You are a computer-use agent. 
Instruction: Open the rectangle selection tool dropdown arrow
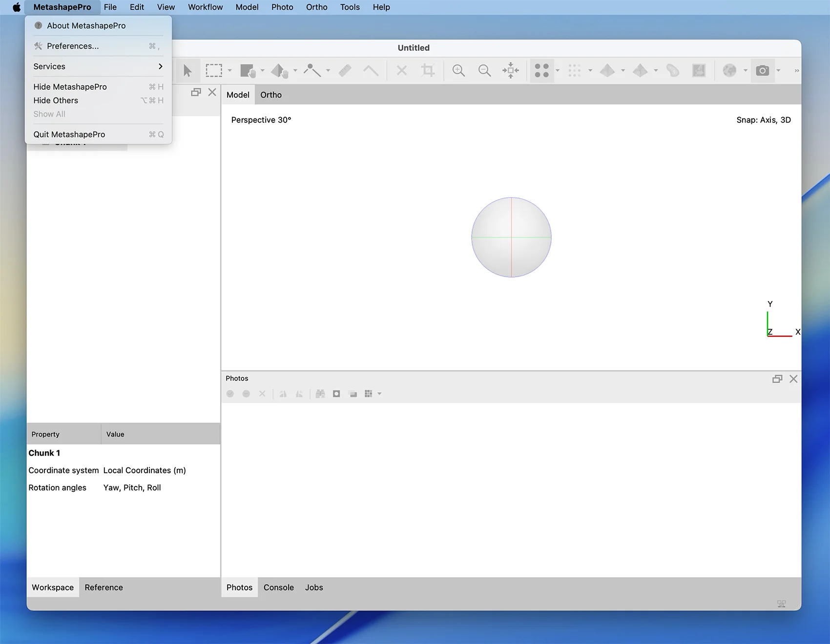(230, 71)
